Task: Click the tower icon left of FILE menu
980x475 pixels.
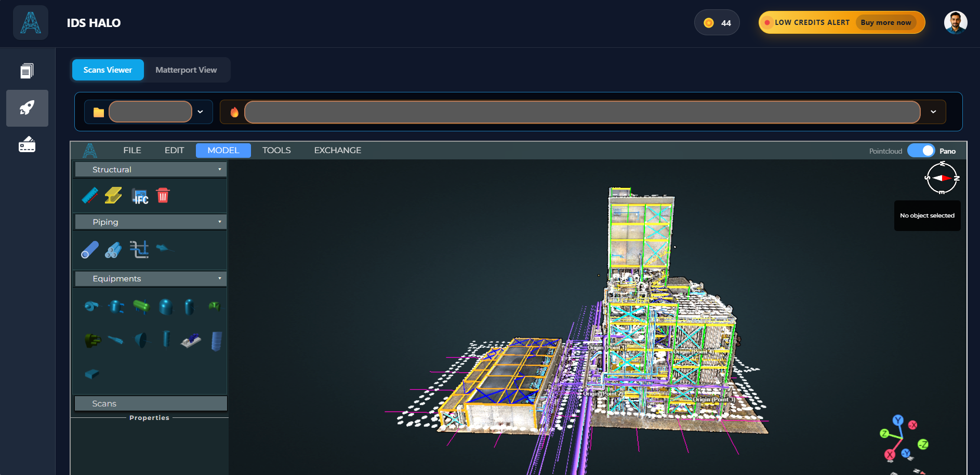Action: (90, 151)
